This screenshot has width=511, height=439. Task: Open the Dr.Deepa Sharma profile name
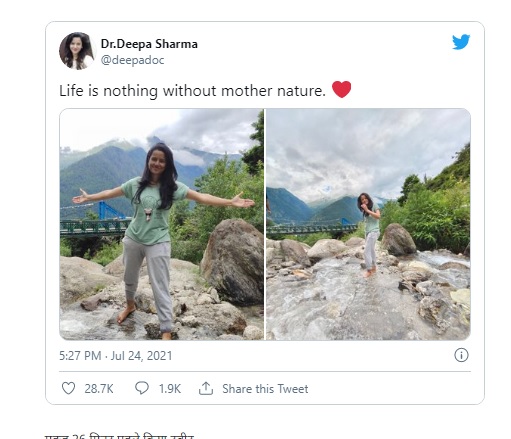point(149,44)
